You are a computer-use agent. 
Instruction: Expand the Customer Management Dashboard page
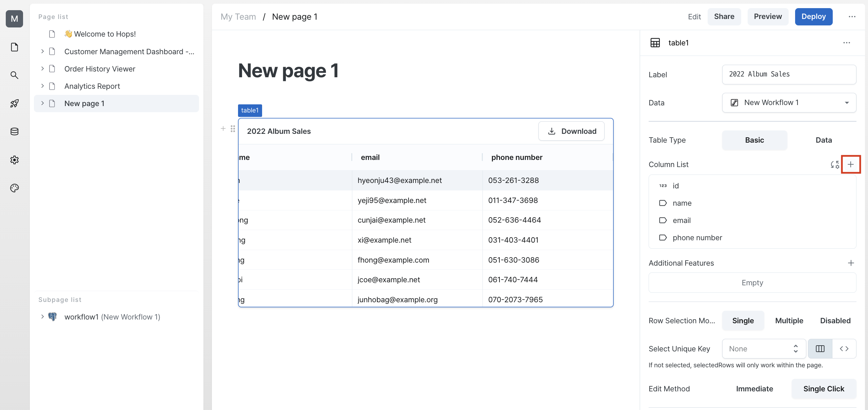point(42,51)
